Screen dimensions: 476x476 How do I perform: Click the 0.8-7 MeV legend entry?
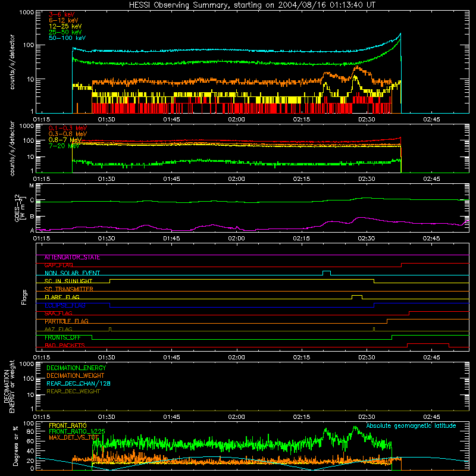(x=65, y=140)
